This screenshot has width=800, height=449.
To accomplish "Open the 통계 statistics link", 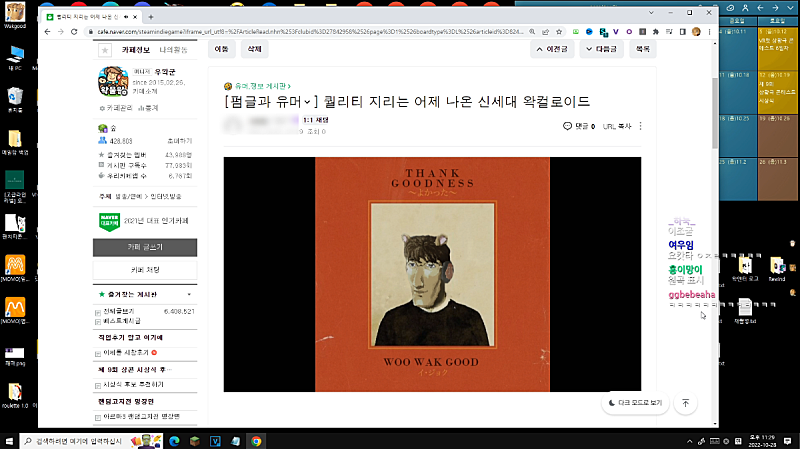I will (x=148, y=108).
